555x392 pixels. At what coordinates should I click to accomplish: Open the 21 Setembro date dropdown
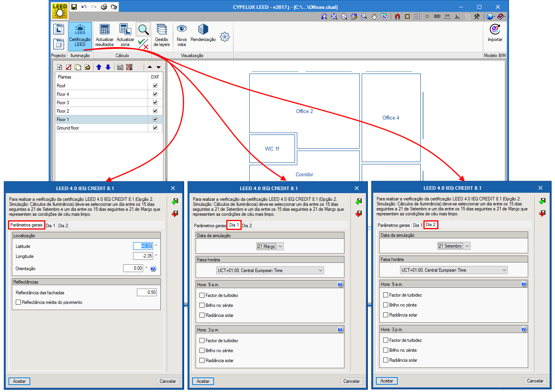(454, 246)
